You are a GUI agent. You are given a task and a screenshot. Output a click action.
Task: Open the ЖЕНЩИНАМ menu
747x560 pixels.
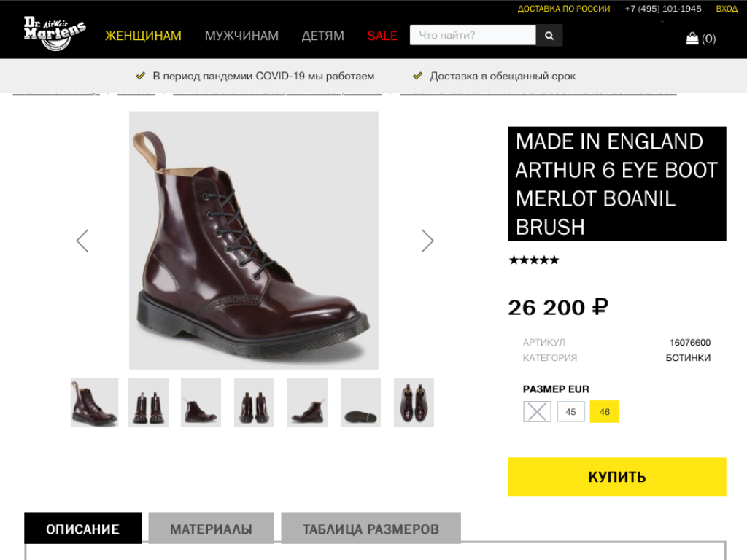click(x=143, y=36)
